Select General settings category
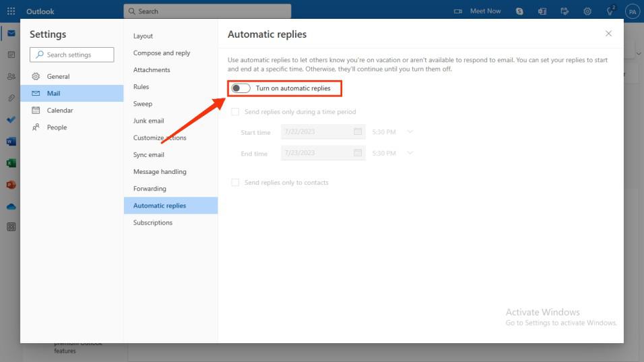The height and width of the screenshot is (362, 644). tap(72, 76)
